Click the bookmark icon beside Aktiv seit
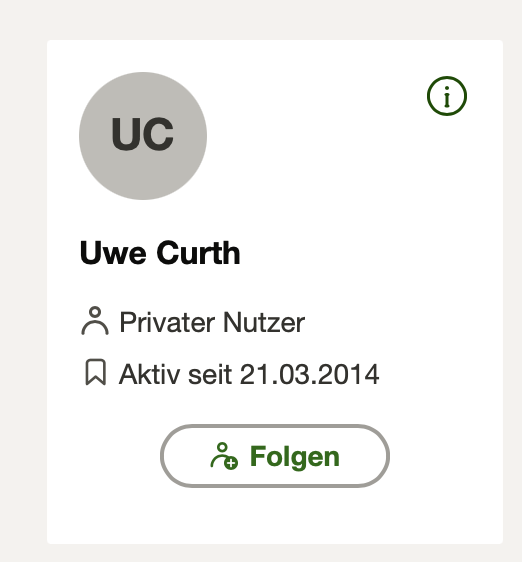This screenshot has height=562, width=522. tap(96, 372)
